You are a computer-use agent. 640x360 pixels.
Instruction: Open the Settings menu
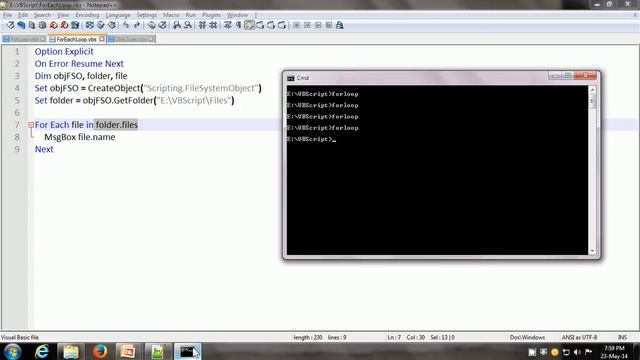(x=147, y=15)
